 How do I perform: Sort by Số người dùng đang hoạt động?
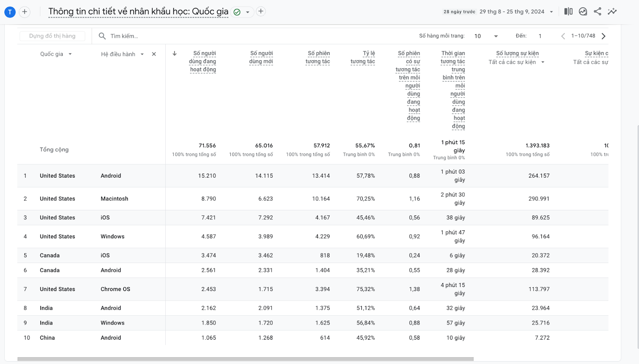click(x=202, y=61)
